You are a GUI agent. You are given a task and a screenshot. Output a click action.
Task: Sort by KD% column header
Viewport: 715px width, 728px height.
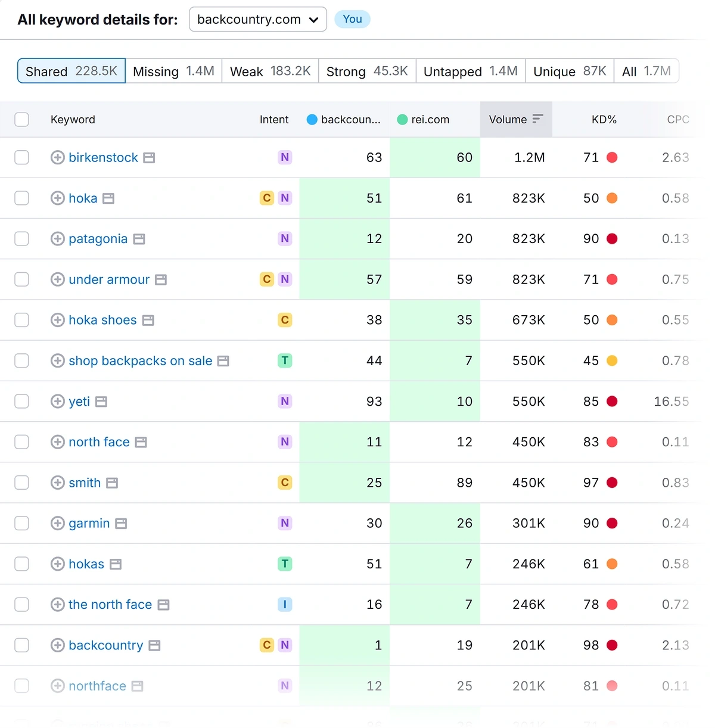(x=604, y=119)
